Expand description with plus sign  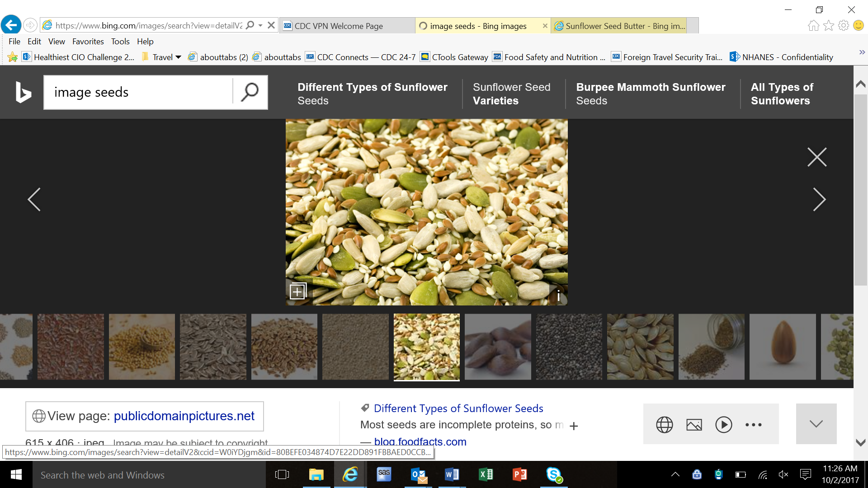point(574,426)
